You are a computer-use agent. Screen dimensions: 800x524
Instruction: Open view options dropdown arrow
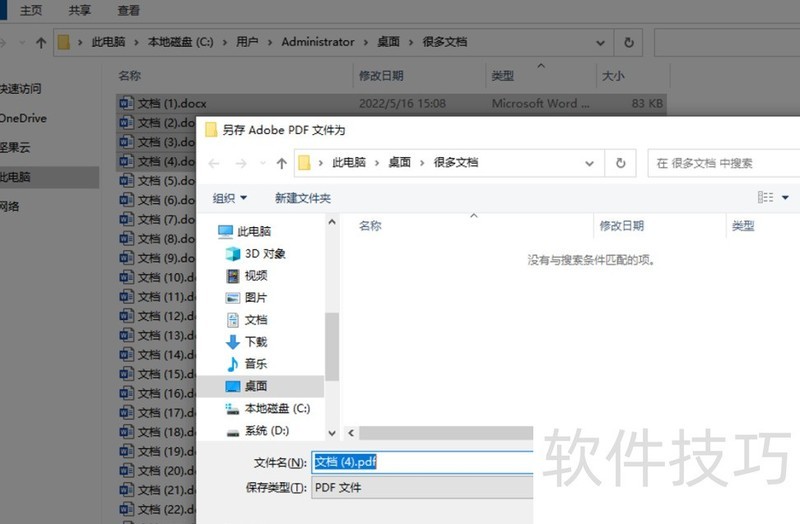(x=785, y=197)
